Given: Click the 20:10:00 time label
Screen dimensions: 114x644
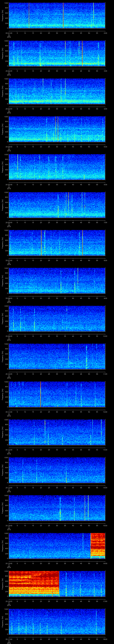Looking at the screenshot, I should click(x=9, y=374).
